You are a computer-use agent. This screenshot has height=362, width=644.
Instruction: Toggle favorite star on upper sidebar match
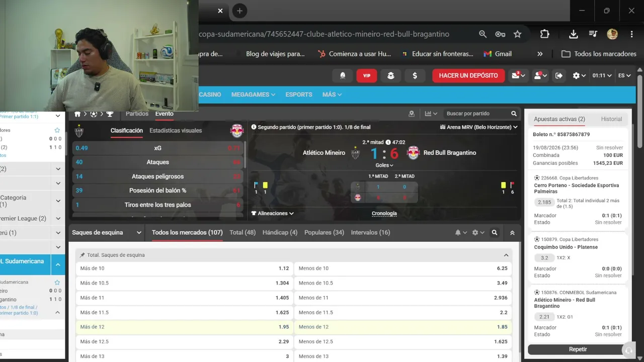pos(57,130)
